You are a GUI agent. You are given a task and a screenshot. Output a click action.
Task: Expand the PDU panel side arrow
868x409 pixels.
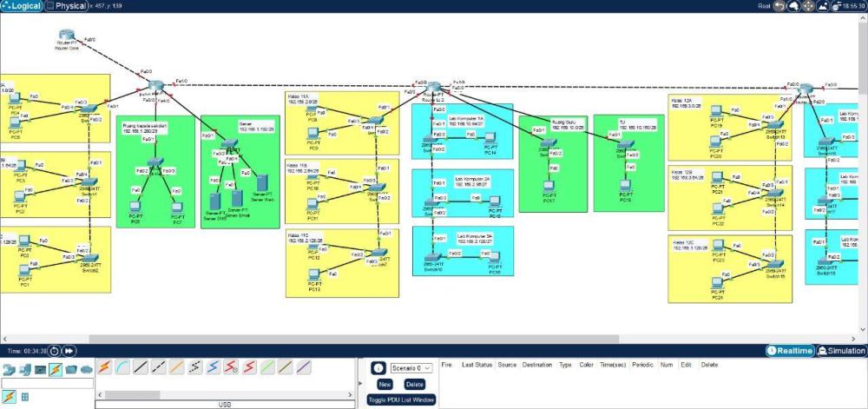[x=361, y=384]
